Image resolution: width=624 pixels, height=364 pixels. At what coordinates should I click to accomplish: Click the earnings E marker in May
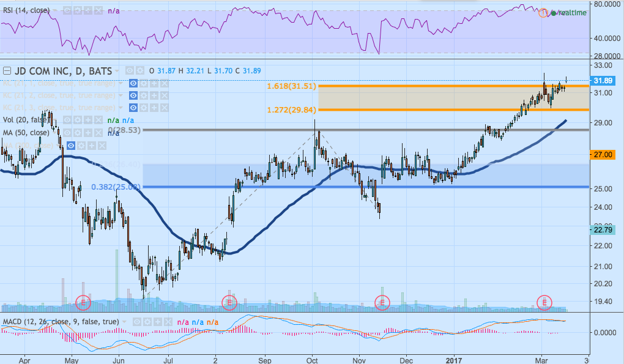pyautogui.click(x=83, y=302)
